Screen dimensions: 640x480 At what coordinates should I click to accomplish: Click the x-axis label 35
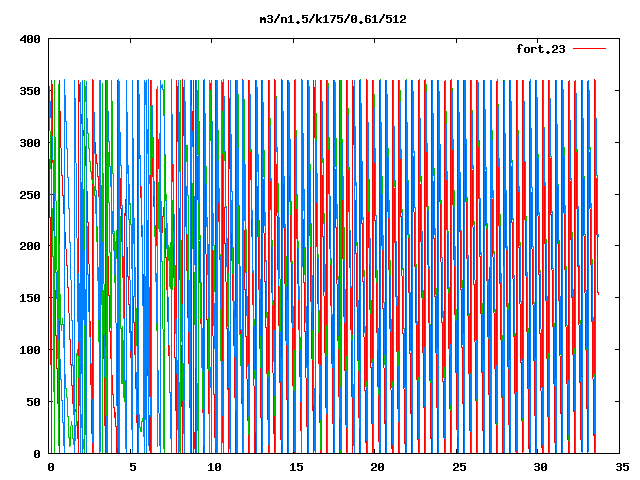pos(622,467)
